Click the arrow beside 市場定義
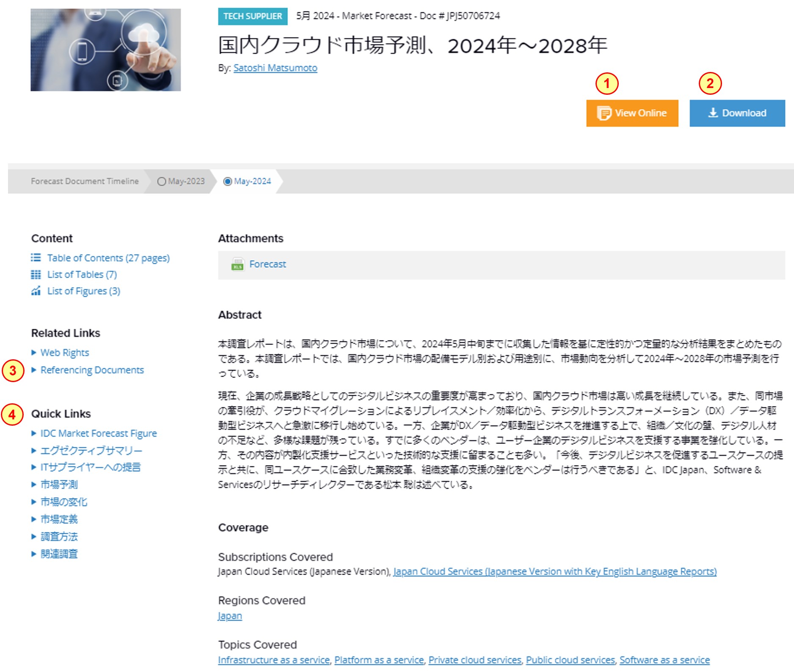The height and width of the screenshot is (672, 794). tap(34, 519)
